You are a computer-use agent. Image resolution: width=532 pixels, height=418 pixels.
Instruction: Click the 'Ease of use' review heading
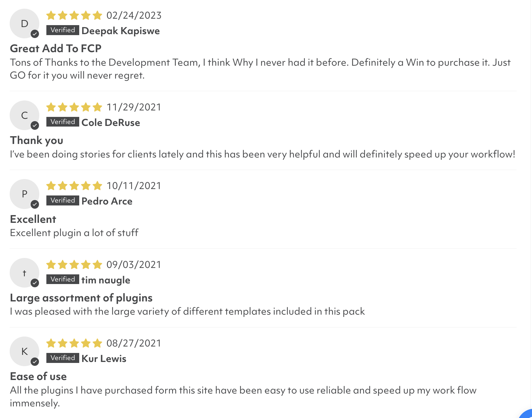tap(38, 376)
